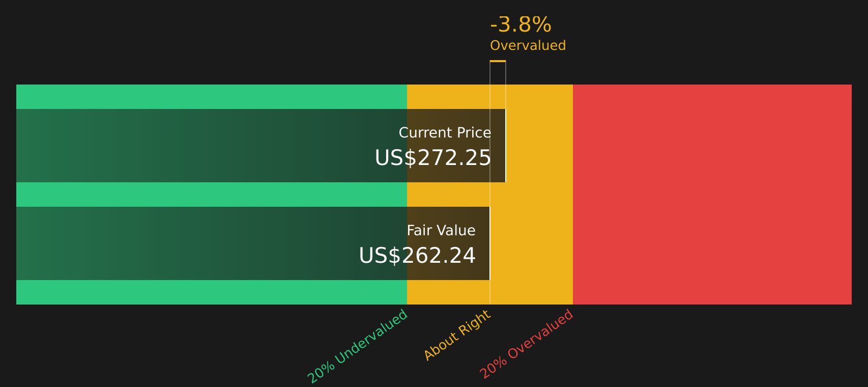
Task: Click the dark Fair Value bar body
Action: (x=253, y=243)
